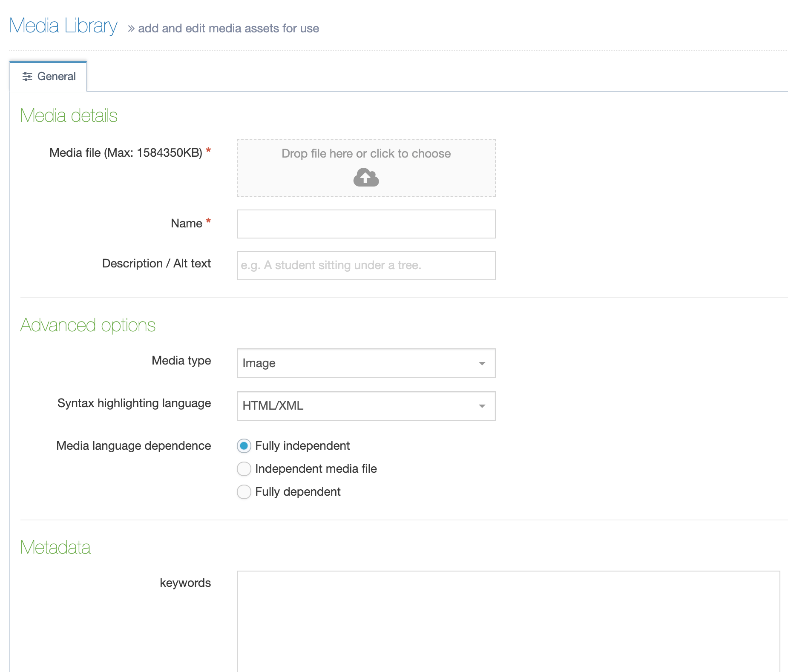Expand the HTML/XML syntax language dropdown
Viewport: 788px width, 672px height.
tap(358, 406)
